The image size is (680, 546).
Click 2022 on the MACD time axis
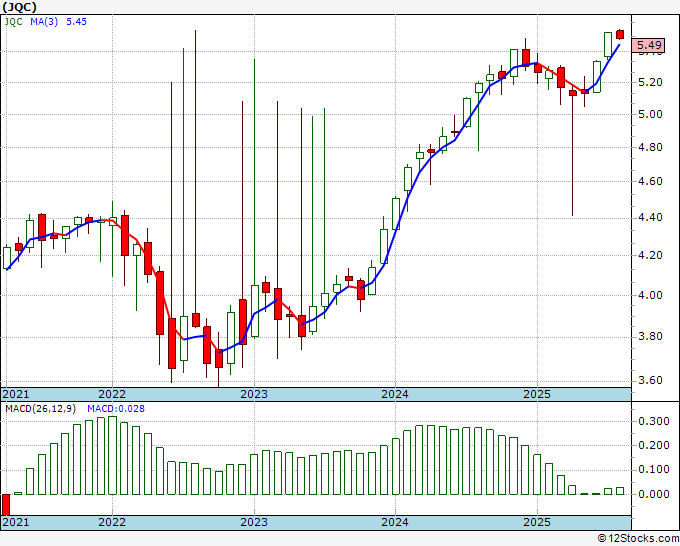pyautogui.click(x=112, y=522)
